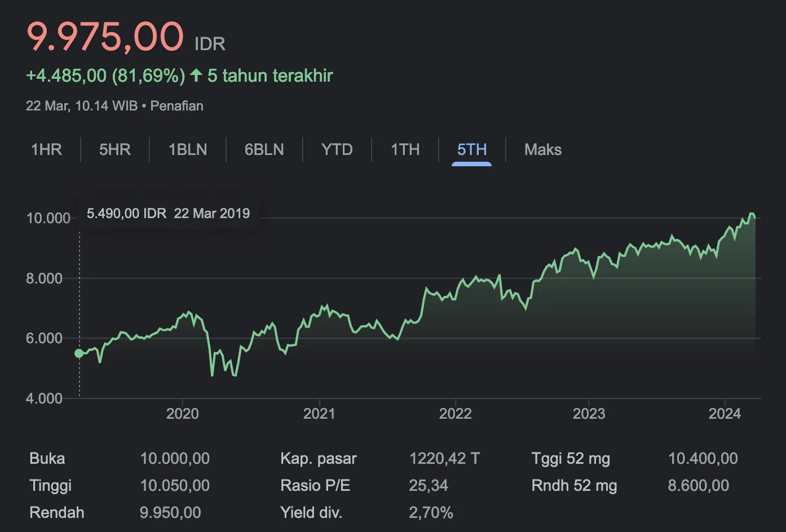Choose the 6BLN time range
The image size is (786, 532).
point(264,149)
